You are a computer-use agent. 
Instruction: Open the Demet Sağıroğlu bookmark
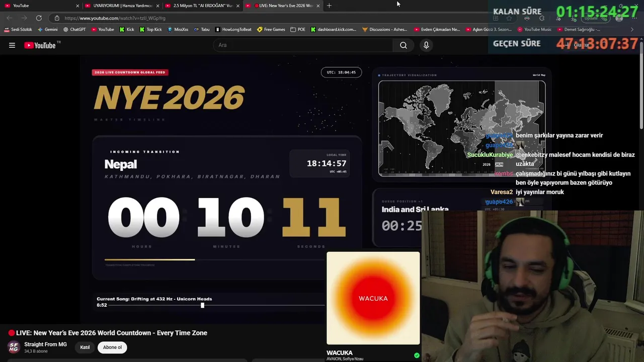tap(579, 30)
